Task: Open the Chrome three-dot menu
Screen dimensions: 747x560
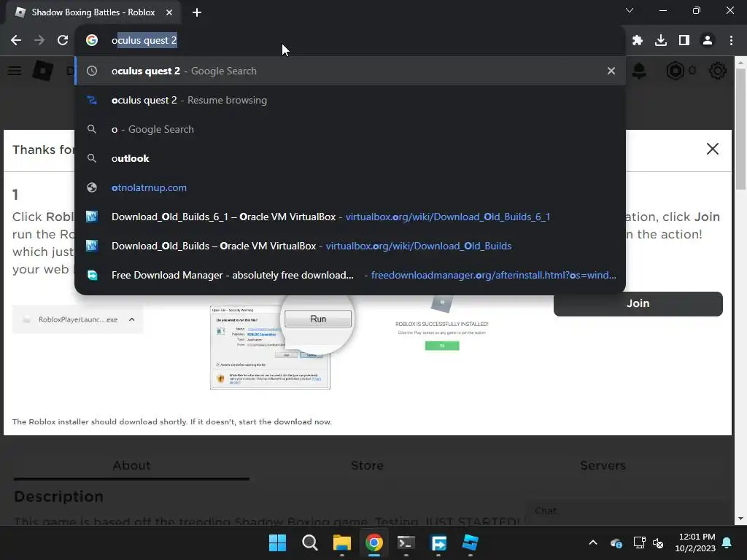Action: pyautogui.click(x=731, y=41)
